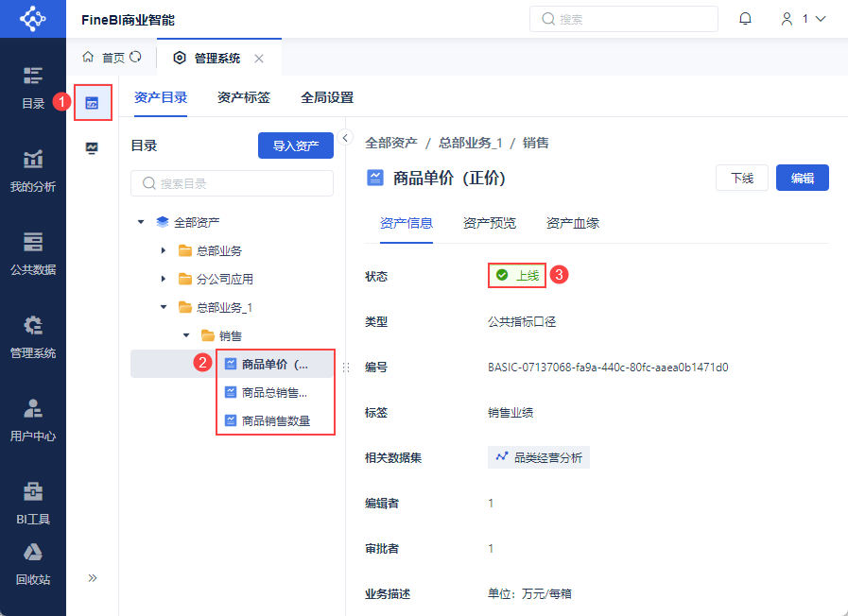
Task: Open 我的分析 in the left sidebar
Action: click(32, 170)
